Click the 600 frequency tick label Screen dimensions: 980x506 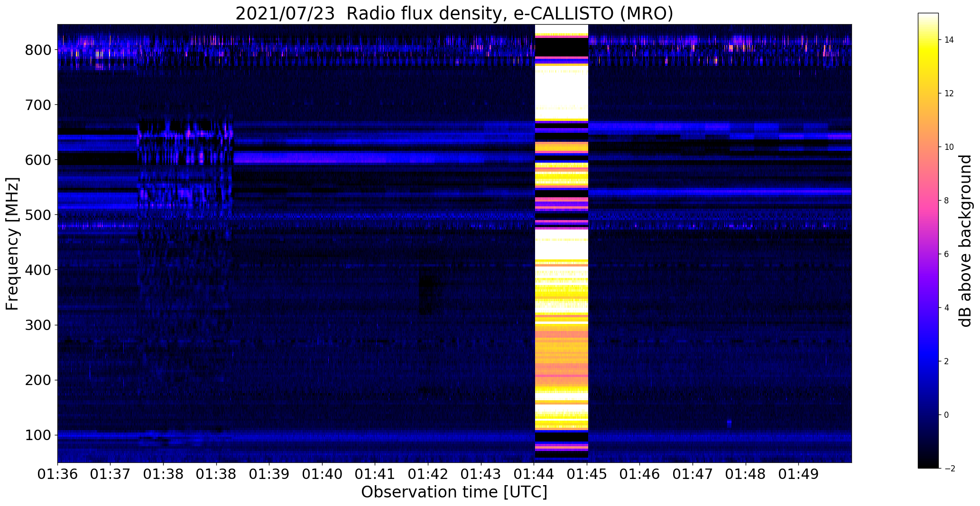[37, 160]
